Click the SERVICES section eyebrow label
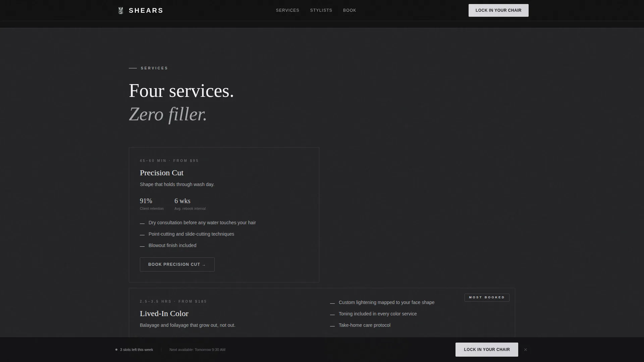The image size is (644, 362). 154,68
